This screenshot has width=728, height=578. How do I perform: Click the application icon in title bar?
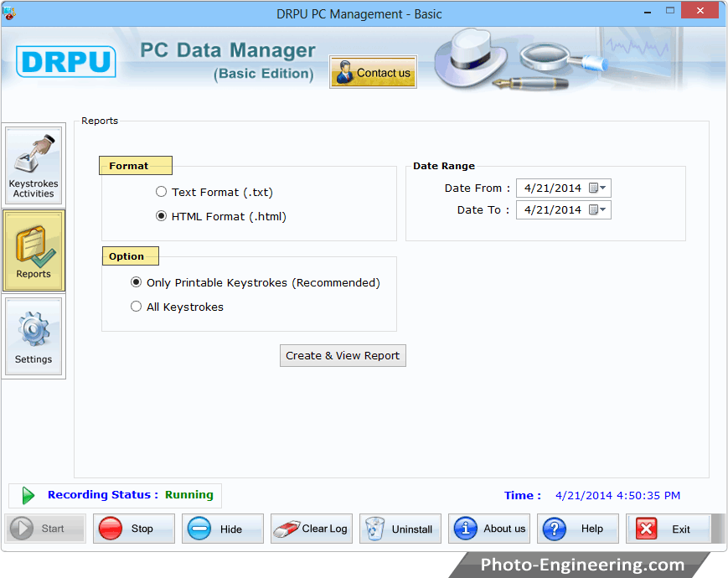pos(9,13)
